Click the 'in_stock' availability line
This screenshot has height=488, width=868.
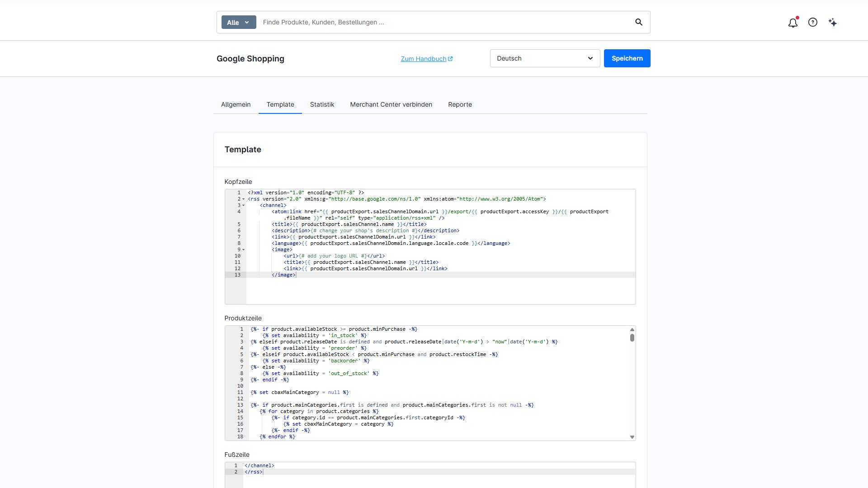click(315, 336)
